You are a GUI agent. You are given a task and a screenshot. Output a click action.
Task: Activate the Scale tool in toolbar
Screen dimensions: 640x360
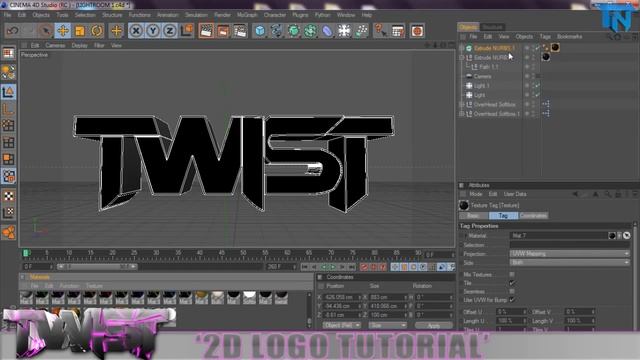point(80,31)
